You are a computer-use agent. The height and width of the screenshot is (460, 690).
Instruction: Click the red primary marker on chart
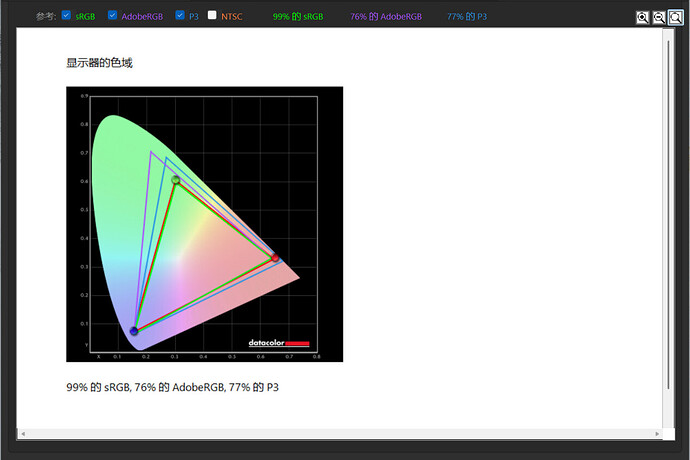click(275, 258)
